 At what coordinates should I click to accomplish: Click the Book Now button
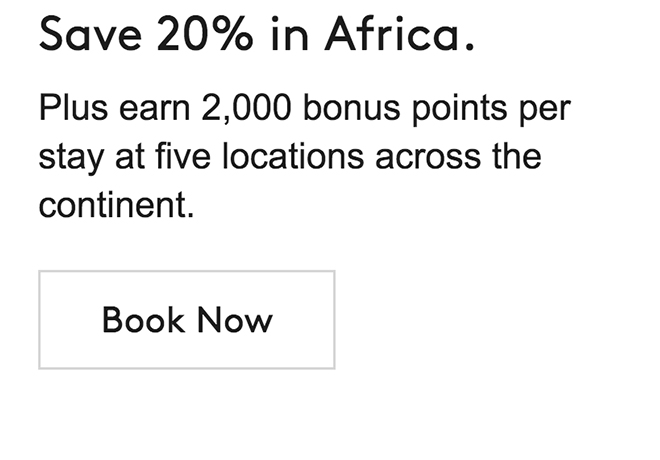point(186,320)
